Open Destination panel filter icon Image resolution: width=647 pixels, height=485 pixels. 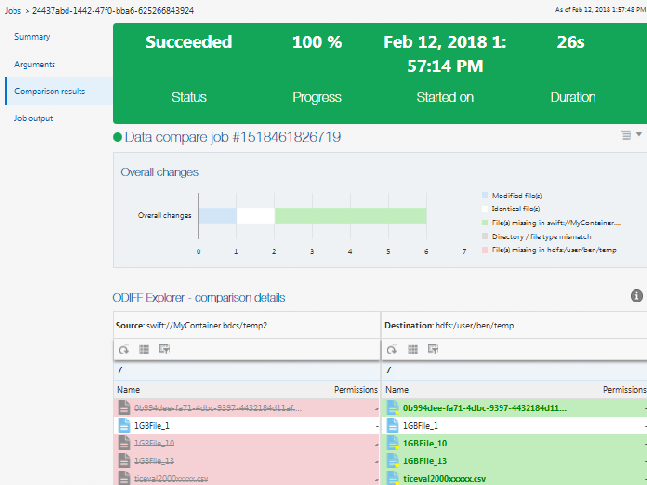click(433, 350)
